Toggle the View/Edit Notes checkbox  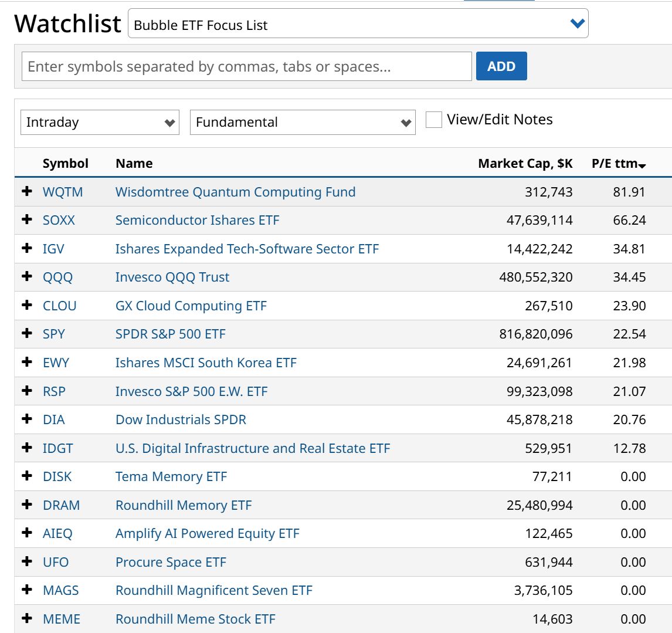434,120
